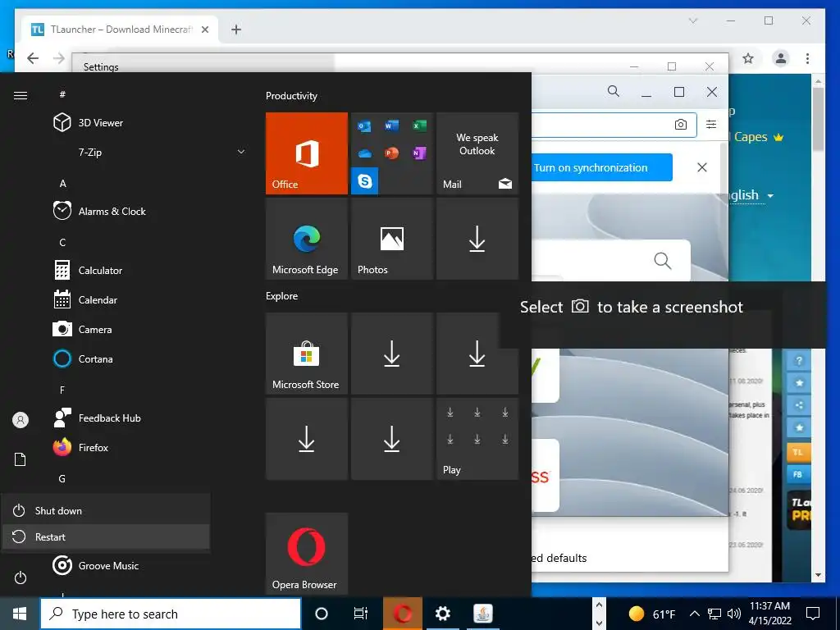Viewport: 840px width, 630px height.
Task: Bookmark the page with the star icon
Action: [748, 58]
